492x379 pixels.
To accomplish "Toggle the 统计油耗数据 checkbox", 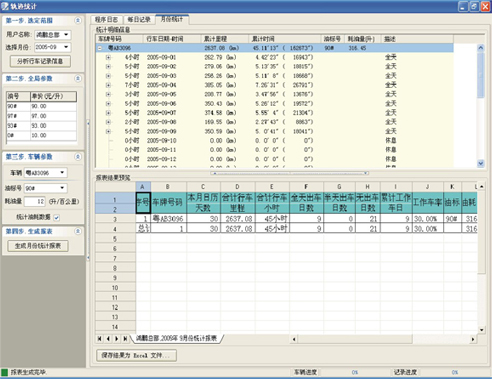I will click(57, 218).
